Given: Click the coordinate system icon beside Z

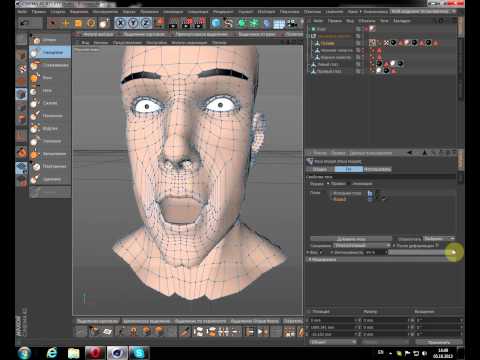Looking at the screenshot, I should tap(160, 23).
